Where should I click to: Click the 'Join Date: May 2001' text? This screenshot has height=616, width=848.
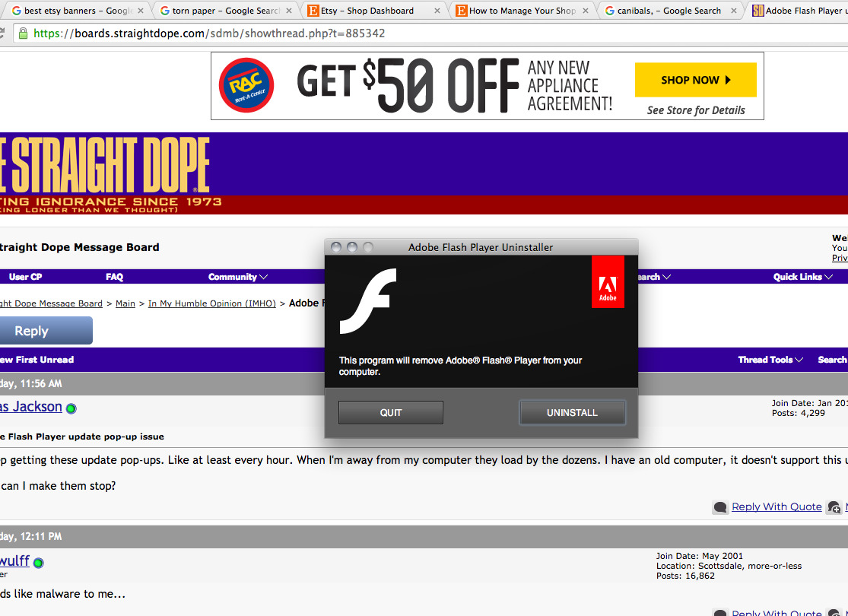pyautogui.click(x=699, y=556)
